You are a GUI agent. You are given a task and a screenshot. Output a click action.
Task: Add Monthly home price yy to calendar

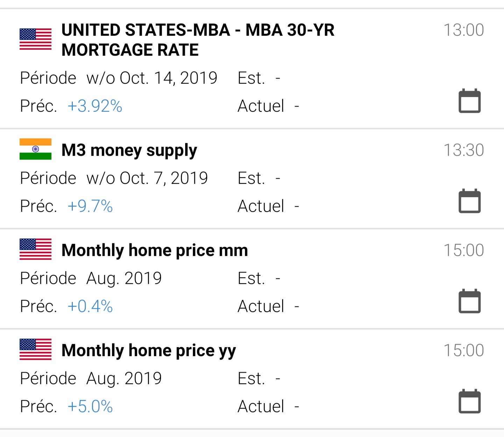tap(469, 401)
